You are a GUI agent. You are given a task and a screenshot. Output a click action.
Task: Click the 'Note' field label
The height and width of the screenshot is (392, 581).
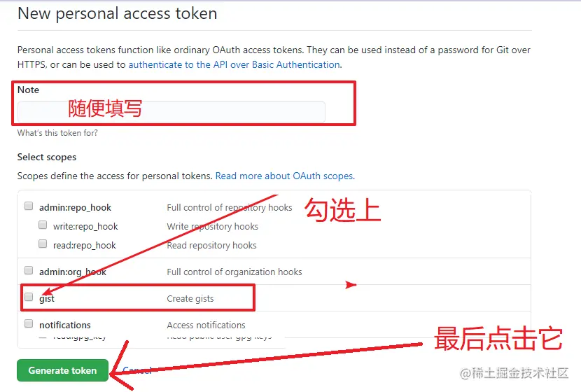[x=28, y=90]
